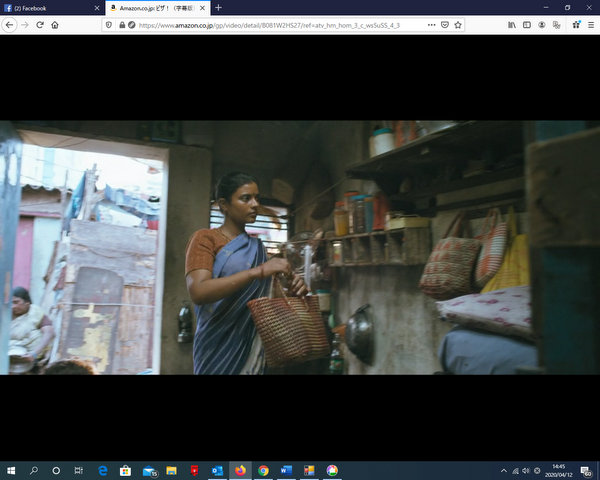Image resolution: width=600 pixels, height=480 pixels.
Task: Open translate extension icon
Action: 557,25
